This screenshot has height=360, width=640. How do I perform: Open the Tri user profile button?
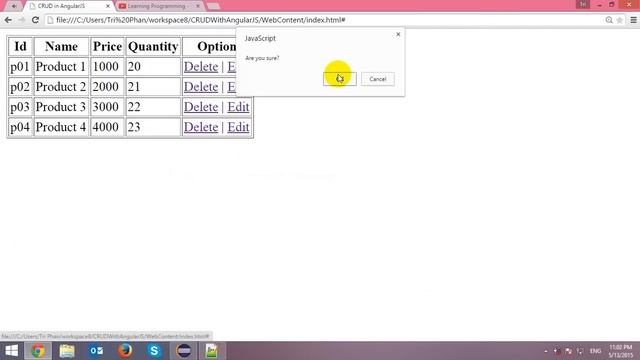582,4
